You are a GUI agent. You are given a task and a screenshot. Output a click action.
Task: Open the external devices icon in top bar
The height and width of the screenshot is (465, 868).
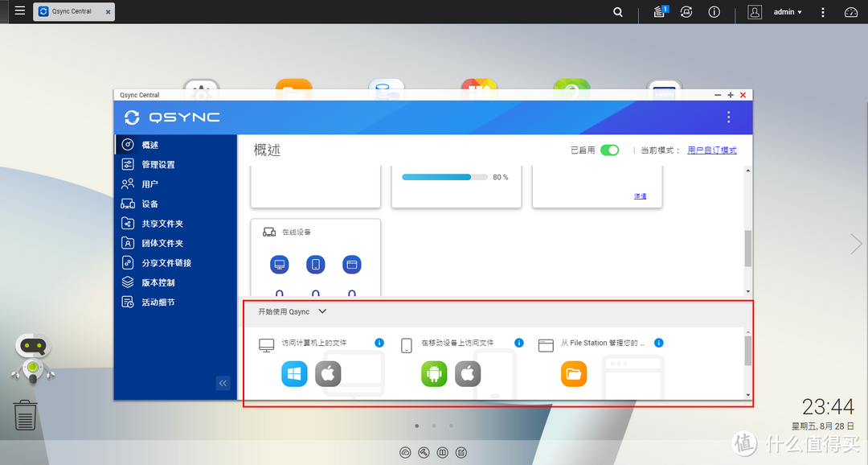click(x=686, y=11)
